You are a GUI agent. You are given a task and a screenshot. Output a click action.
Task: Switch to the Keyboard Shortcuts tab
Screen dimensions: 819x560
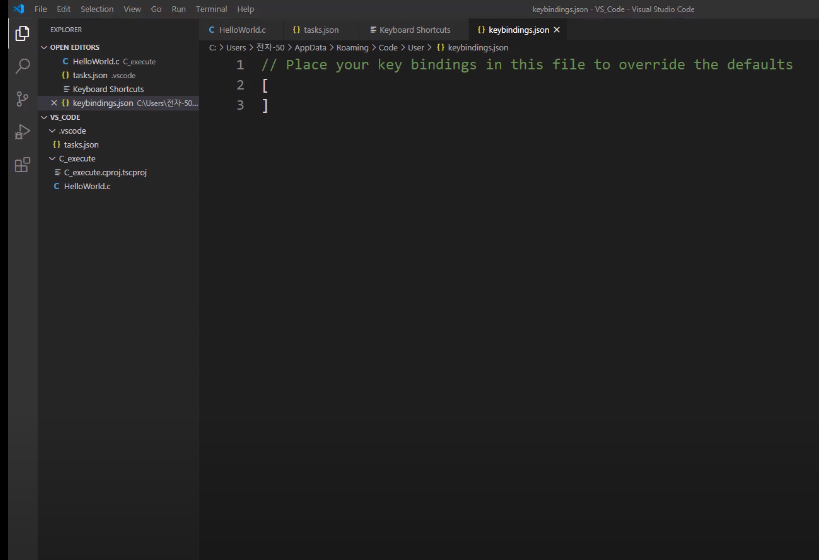tap(414, 30)
